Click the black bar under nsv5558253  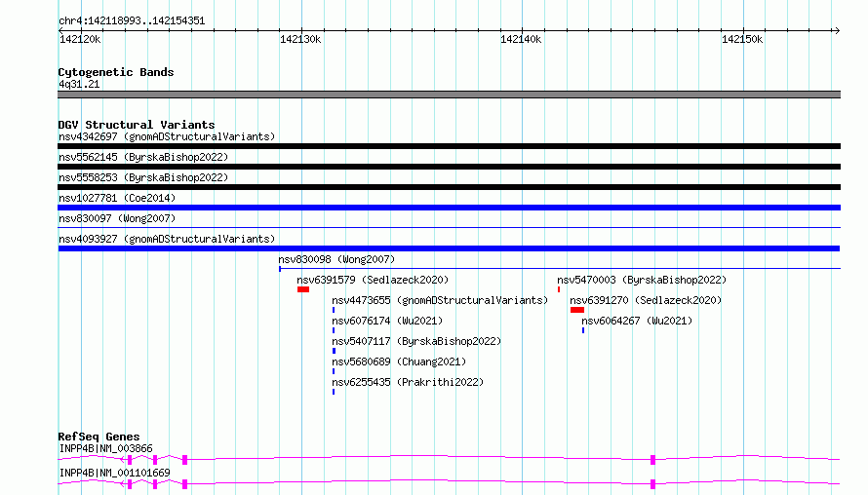tap(449, 187)
